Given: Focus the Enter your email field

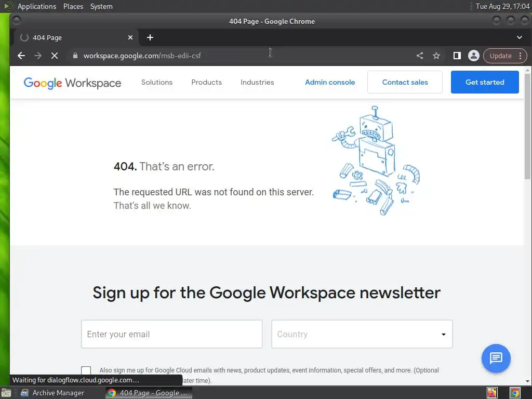Looking at the screenshot, I should click(x=171, y=334).
